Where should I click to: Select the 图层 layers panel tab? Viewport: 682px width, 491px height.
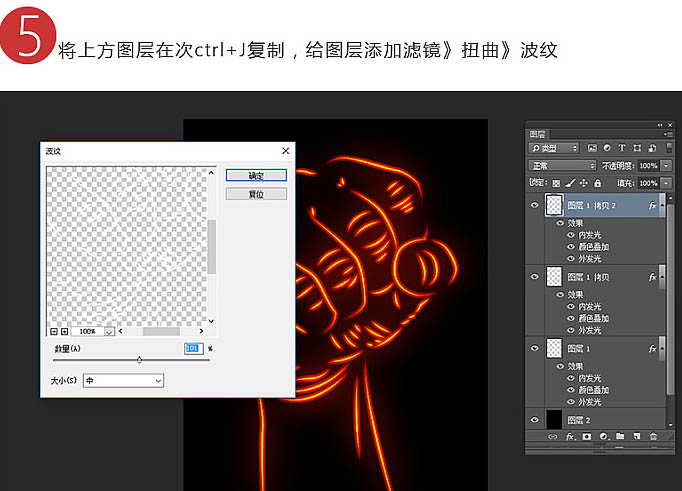[538, 133]
